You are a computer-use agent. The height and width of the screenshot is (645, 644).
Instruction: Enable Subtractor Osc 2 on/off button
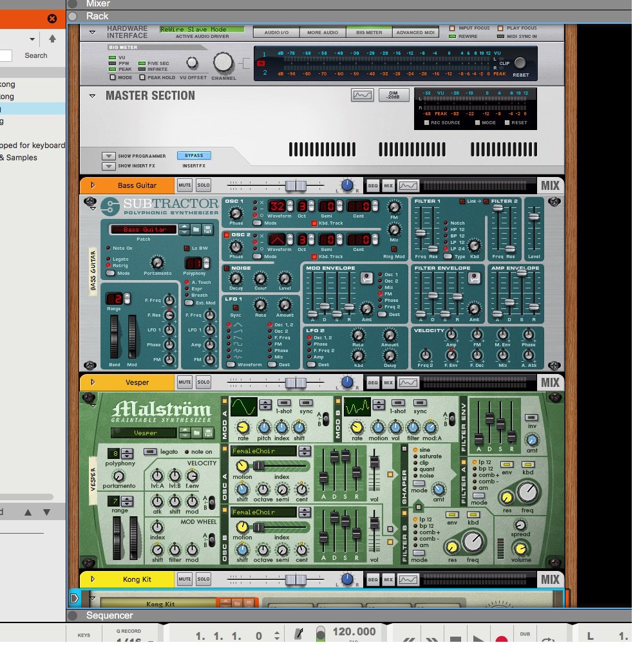point(227,235)
